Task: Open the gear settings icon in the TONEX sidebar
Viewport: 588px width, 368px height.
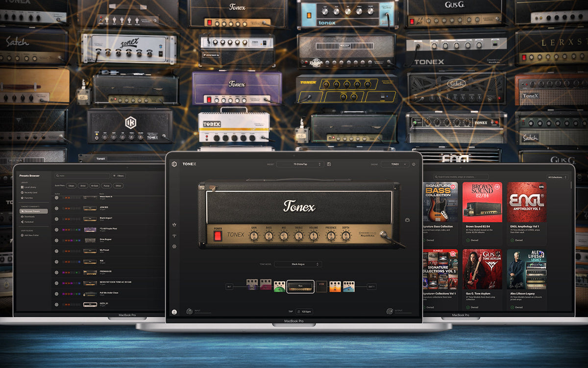Action: point(174,247)
